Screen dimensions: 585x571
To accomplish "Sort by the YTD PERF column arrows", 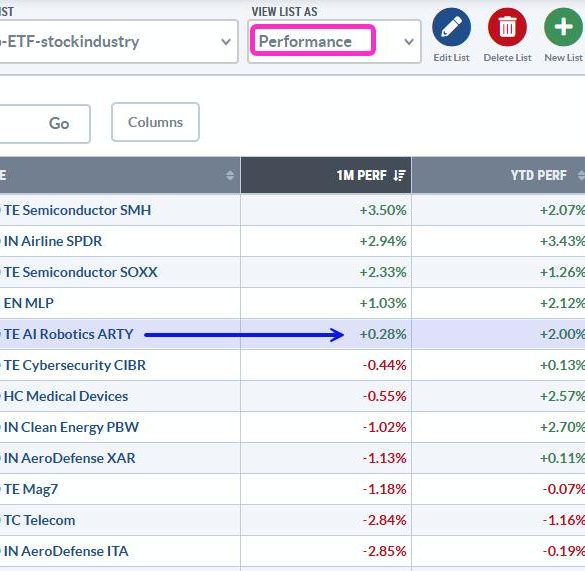I will tap(581, 175).
